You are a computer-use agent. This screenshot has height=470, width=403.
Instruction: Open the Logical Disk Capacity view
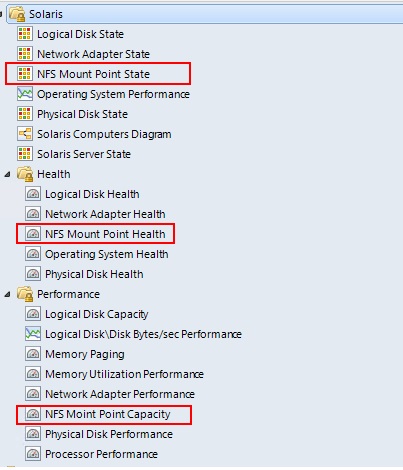pyautogui.click(x=97, y=314)
